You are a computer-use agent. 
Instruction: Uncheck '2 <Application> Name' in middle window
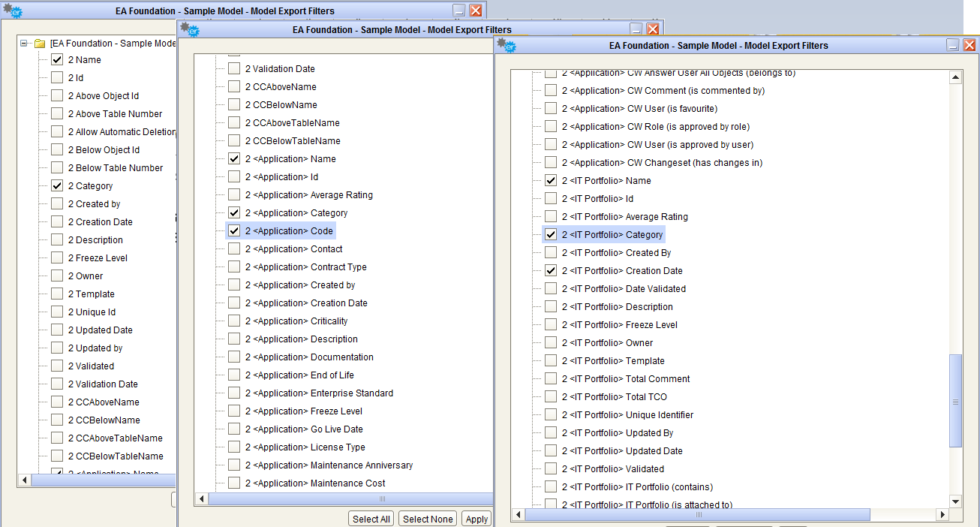[x=234, y=159]
